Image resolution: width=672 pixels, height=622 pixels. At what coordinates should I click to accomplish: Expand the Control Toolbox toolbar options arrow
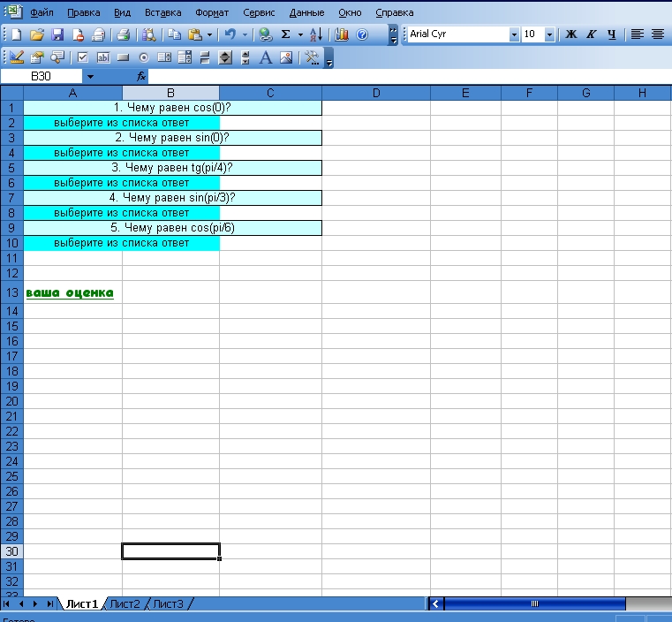(x=328, y=57)
